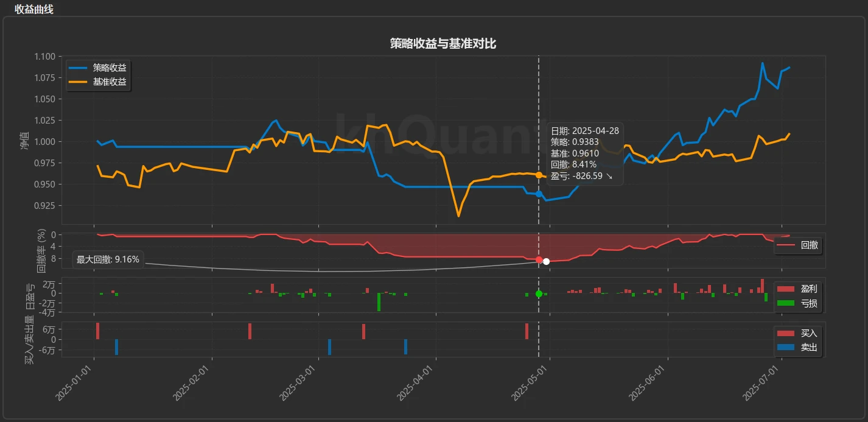This screenshot has width=868, height=422.
Task: Click the 回撤 legend entry
Action: (798, 245)
